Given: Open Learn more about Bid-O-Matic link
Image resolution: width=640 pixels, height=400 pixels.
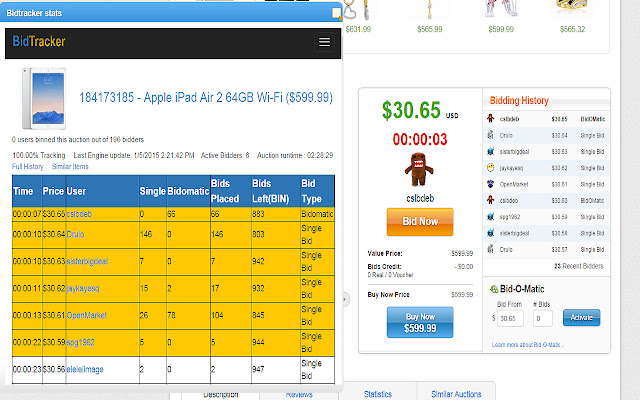Looking at the screenshot, I should [527, 345].
